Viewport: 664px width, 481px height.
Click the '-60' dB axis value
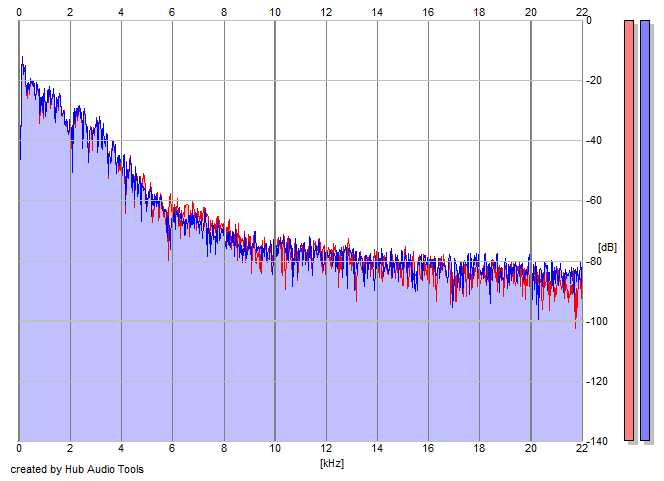594,200
